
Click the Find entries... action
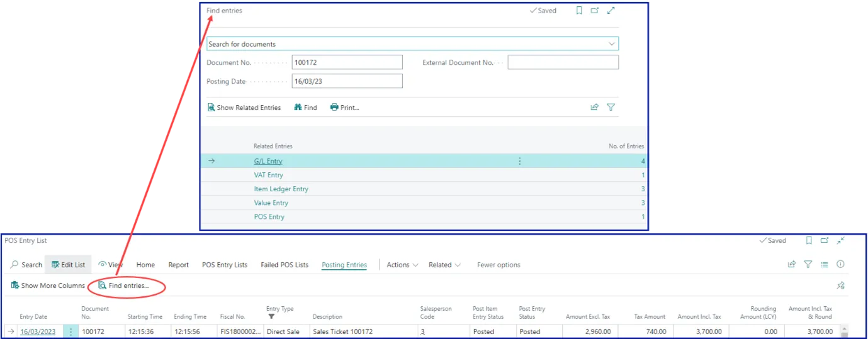pos(124,286)
